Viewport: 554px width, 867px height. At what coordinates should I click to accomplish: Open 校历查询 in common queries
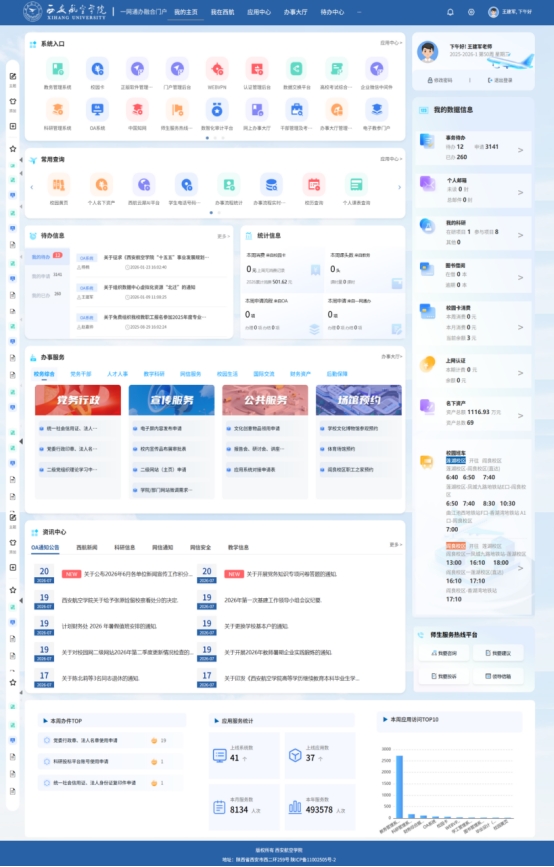tap(313, 185)
